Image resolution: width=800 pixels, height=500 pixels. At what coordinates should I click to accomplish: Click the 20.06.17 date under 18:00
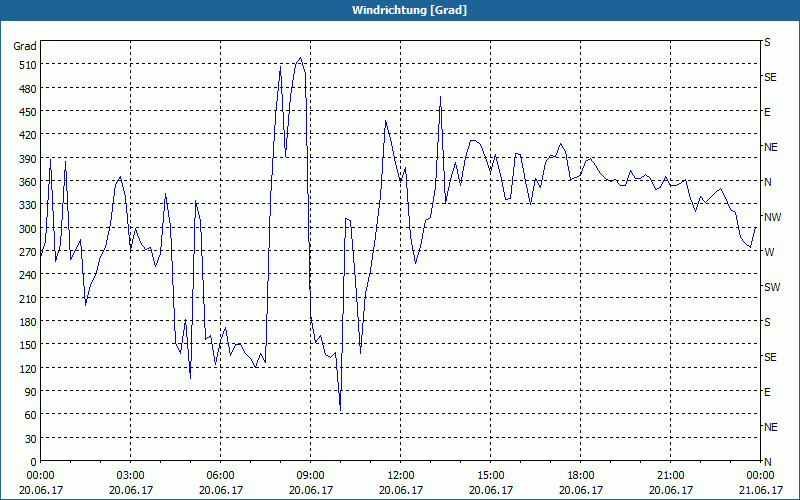[581, 490]
